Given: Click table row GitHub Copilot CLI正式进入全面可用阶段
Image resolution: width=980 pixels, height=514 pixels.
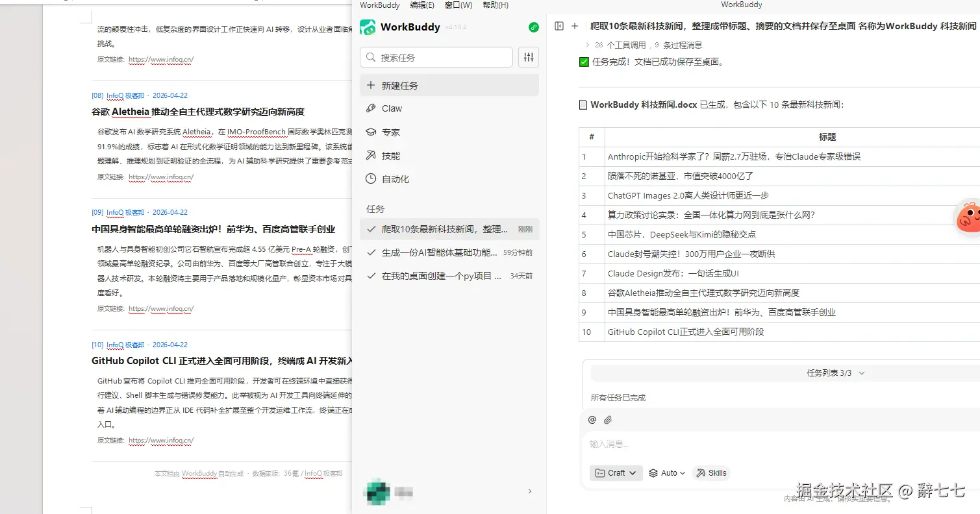Looking at the screenshot, I should 779,332.
